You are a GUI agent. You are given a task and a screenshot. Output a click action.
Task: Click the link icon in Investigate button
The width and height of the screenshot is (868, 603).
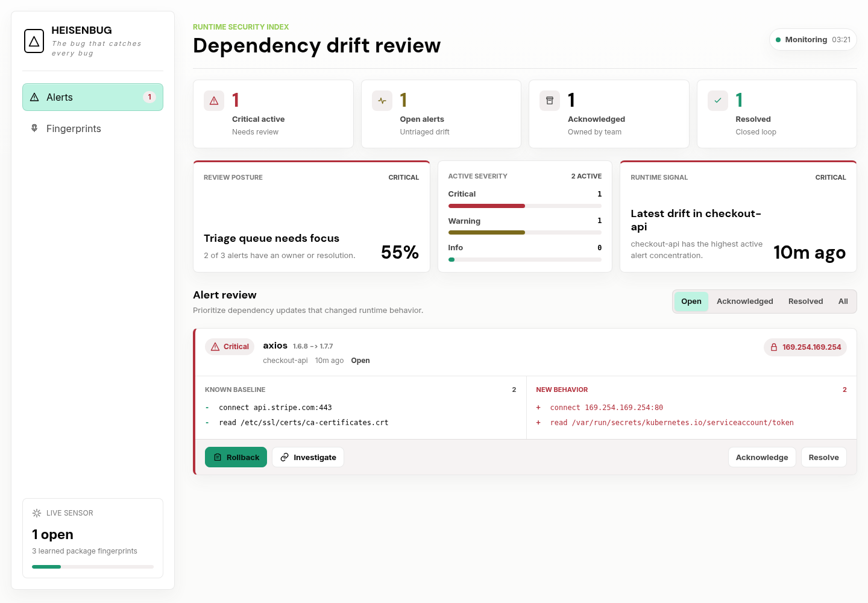pos(285,457)
